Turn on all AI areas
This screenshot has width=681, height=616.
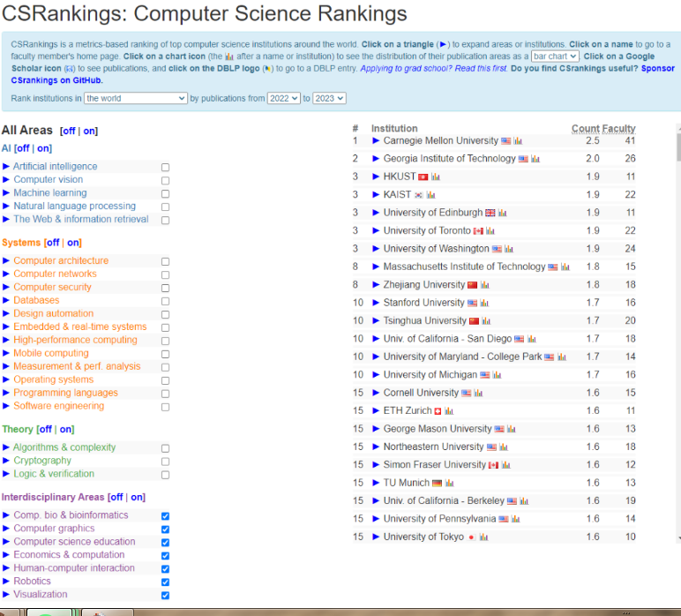pyautogui.click(x=44, y=149)
